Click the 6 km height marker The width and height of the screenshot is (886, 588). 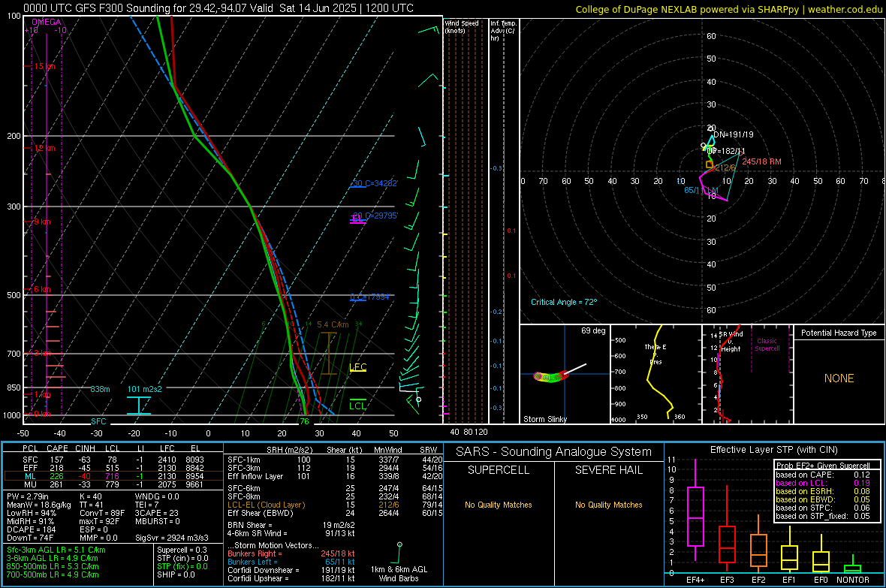tap(42, 289)
